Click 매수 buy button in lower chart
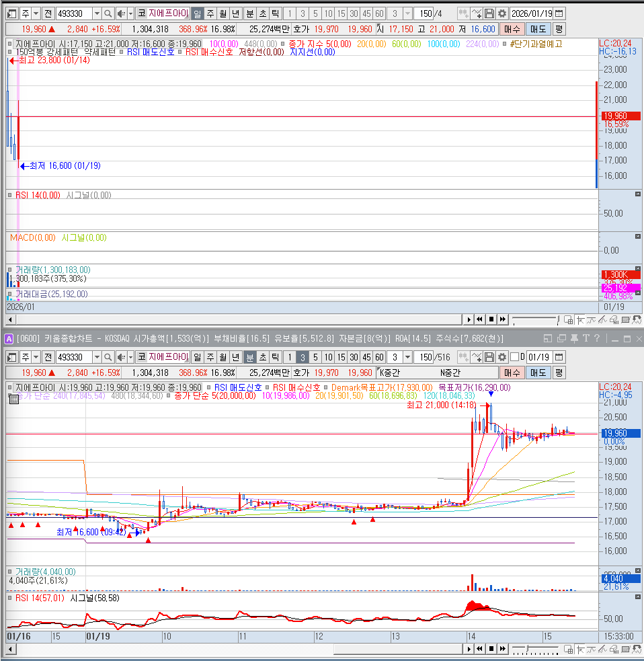Image resolution: width=644 pixels, height=661 pixels. (512, 373)
